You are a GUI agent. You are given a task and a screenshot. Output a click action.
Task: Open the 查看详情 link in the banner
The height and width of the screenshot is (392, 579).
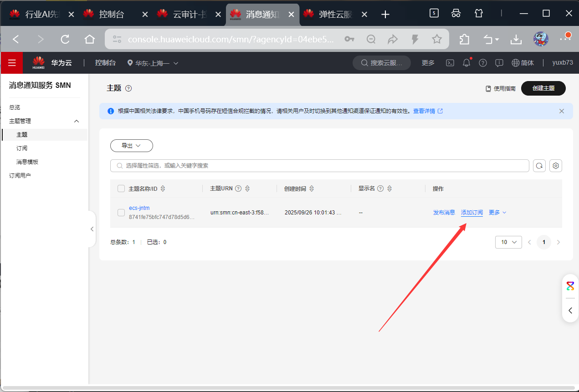tap(428, 111)
